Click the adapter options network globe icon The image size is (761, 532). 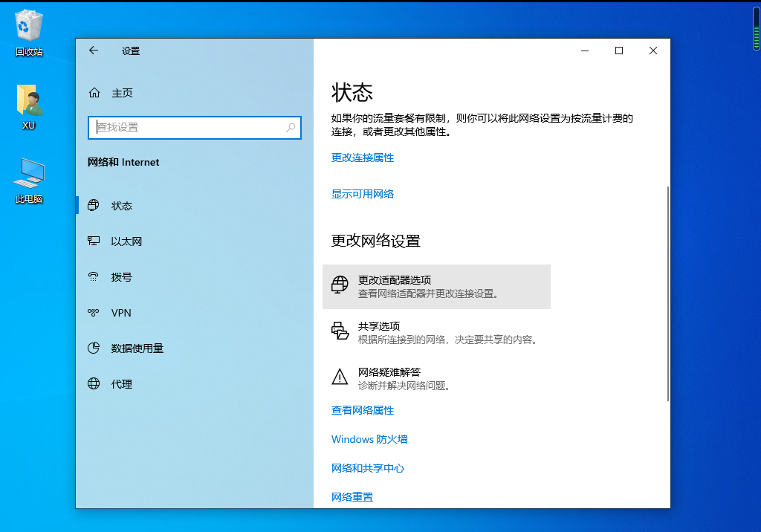point(340,284)
